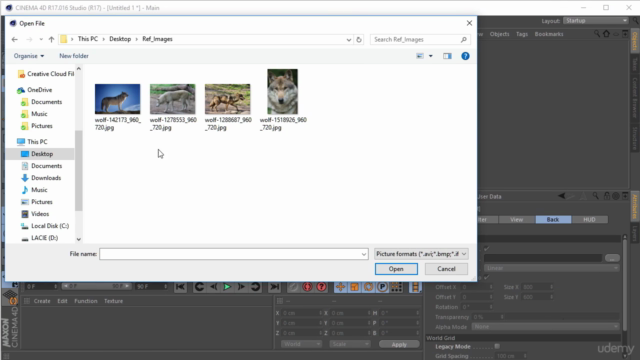The width and height of the screenshot is (640, 360).
Task: Click Attribute Manager search icon
Action: coord(596,196)
